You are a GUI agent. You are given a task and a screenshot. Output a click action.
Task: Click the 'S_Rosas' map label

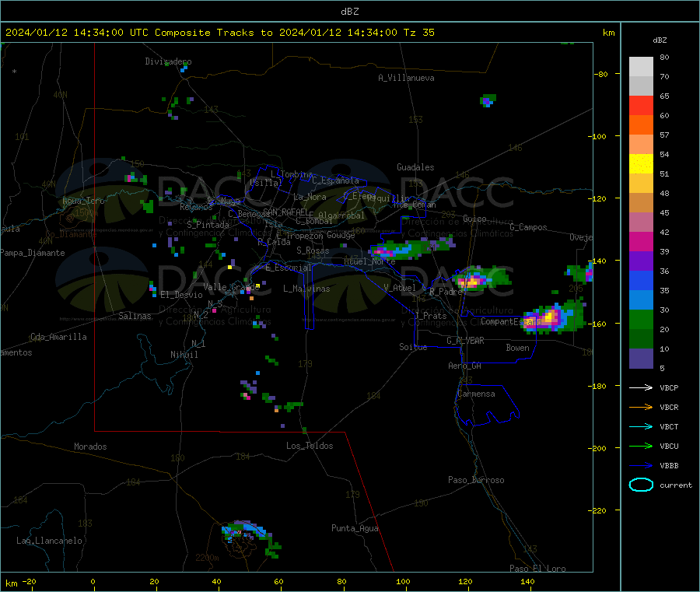click(x=313, y=250)
